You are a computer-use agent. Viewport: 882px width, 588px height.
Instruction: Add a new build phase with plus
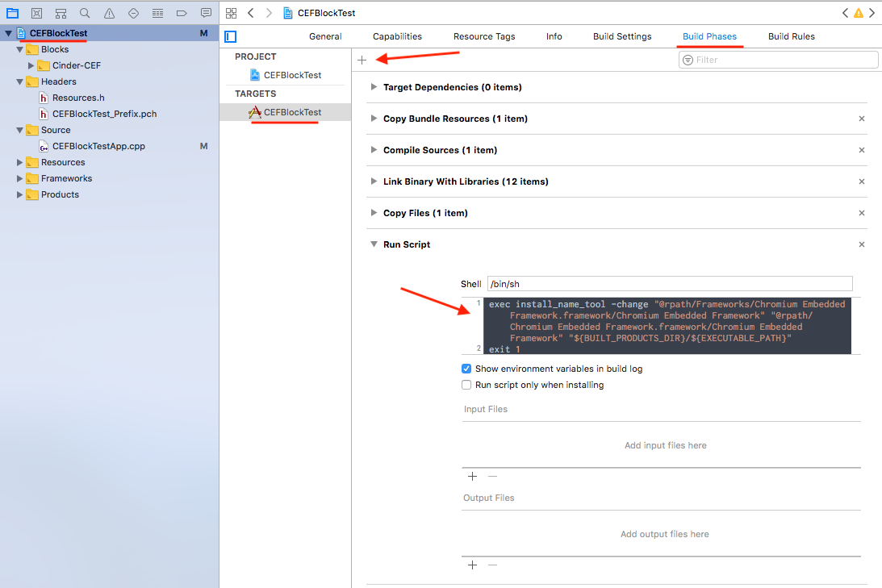(x=362, y=60)
